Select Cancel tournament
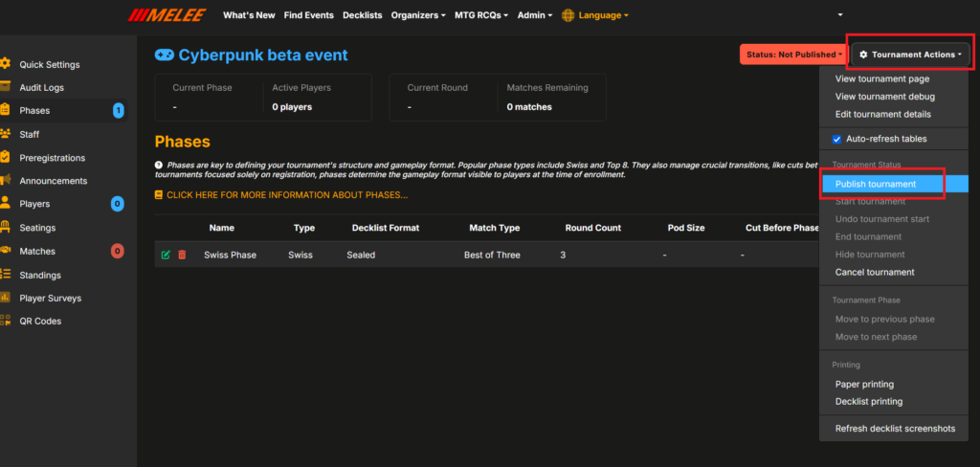The image size is (980, 467). [875, 272]
